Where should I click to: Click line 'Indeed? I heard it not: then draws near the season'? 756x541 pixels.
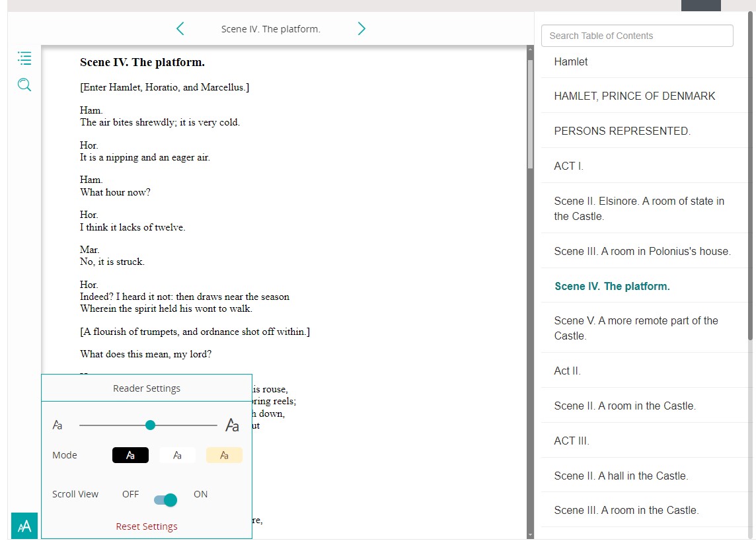184,297
